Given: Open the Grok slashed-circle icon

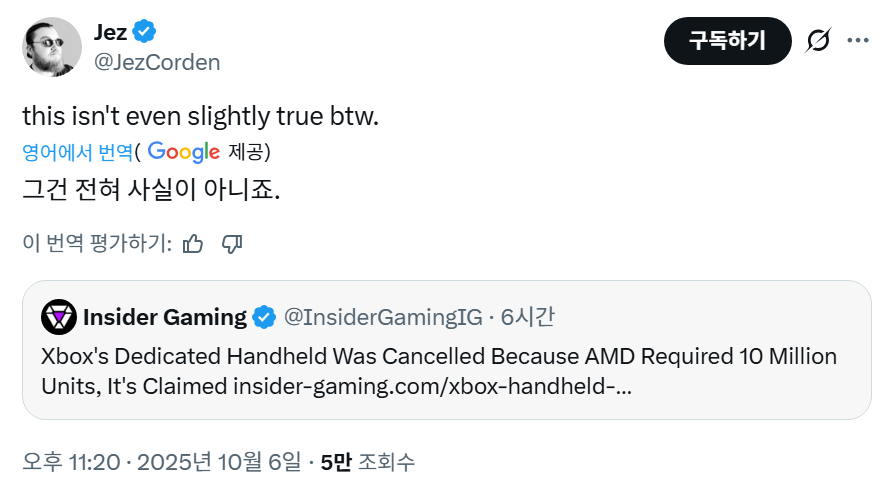Looking at the screenshot, I should click(x=818, y=41).
